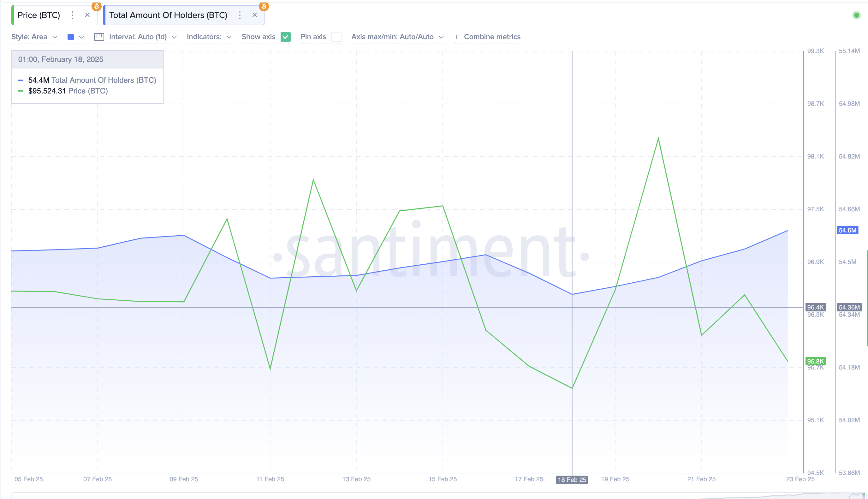Remove the Price (BTC) metric

click(87, 15)
